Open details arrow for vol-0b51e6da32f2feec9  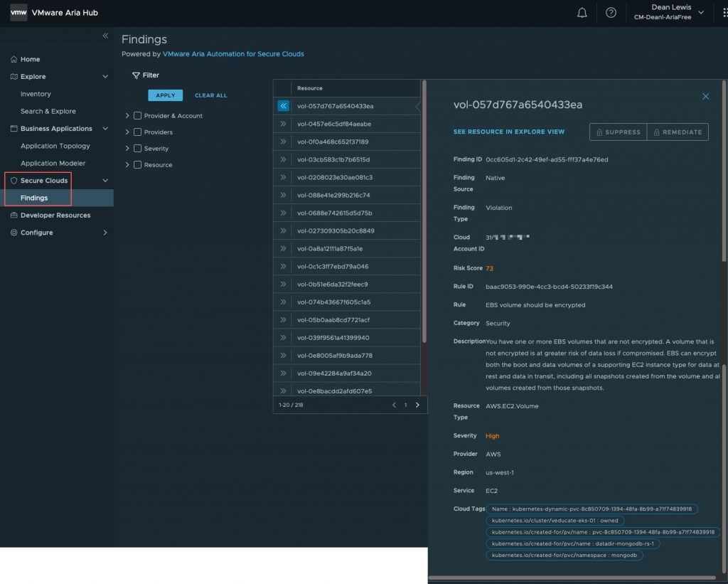coord(283,284)
